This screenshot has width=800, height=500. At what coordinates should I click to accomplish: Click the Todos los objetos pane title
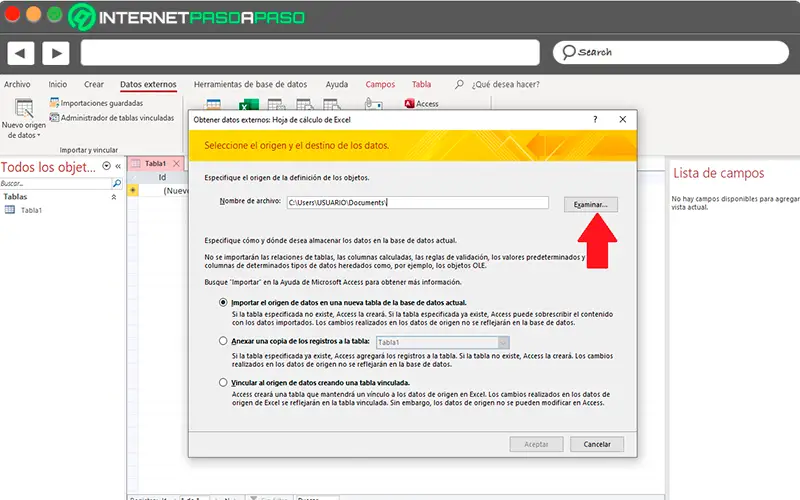48,167
